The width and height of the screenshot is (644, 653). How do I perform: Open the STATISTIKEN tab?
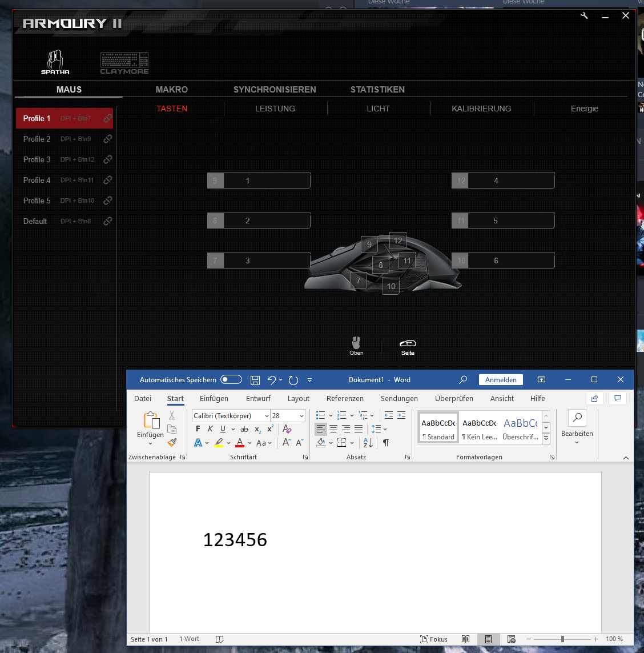point(377,90)
